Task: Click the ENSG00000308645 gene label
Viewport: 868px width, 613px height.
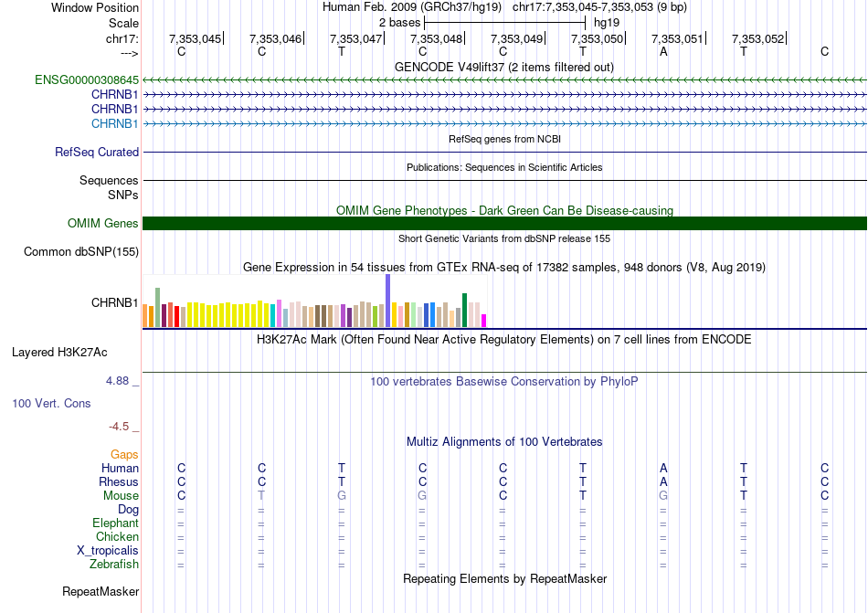Action: pos(87,80)
